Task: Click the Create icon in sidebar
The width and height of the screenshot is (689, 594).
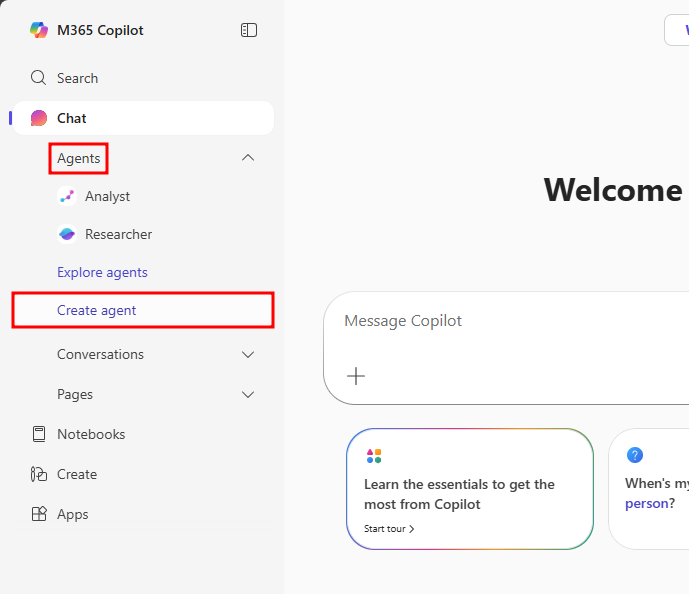Action: (39, 474)
